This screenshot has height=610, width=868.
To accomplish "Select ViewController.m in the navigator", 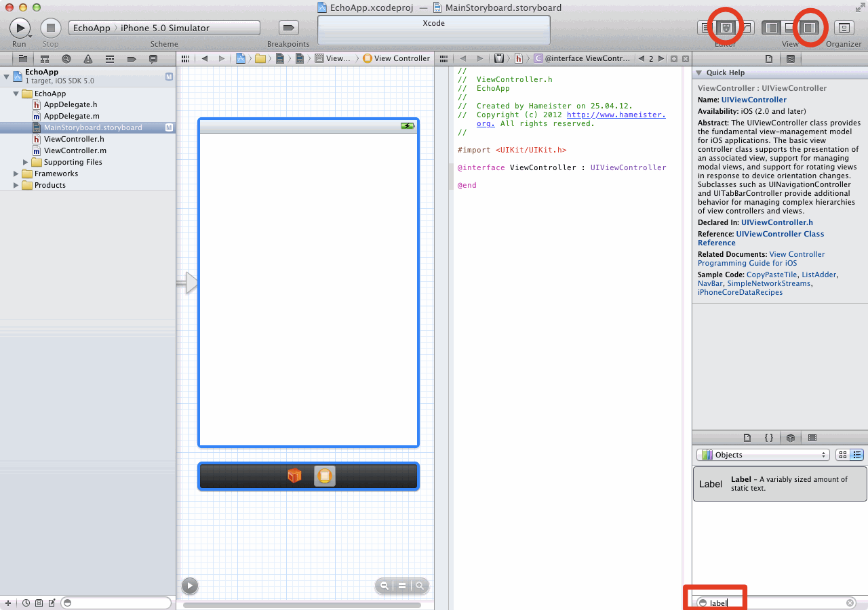I will coord(75,150).
